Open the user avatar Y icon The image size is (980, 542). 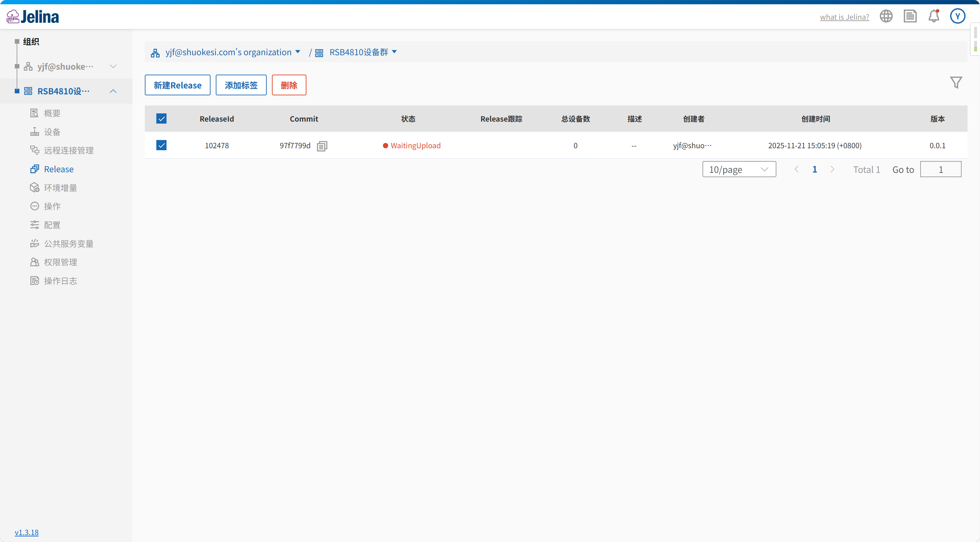tap(957, 16)
